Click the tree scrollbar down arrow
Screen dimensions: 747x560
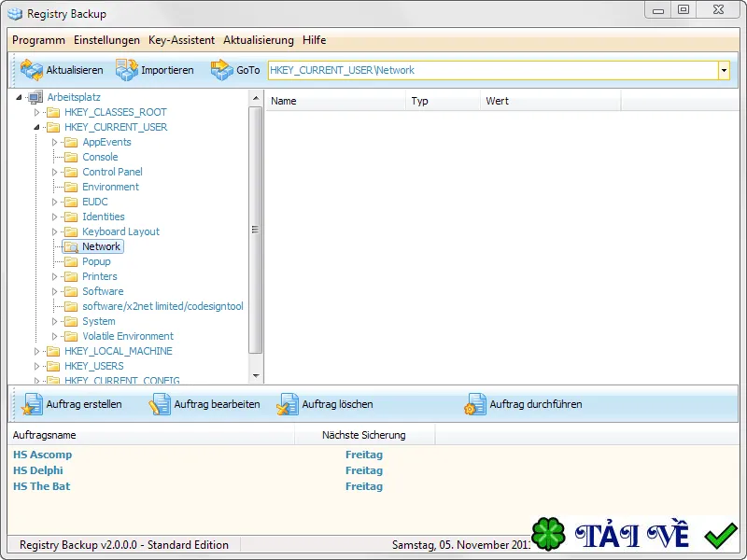(256, 376)
